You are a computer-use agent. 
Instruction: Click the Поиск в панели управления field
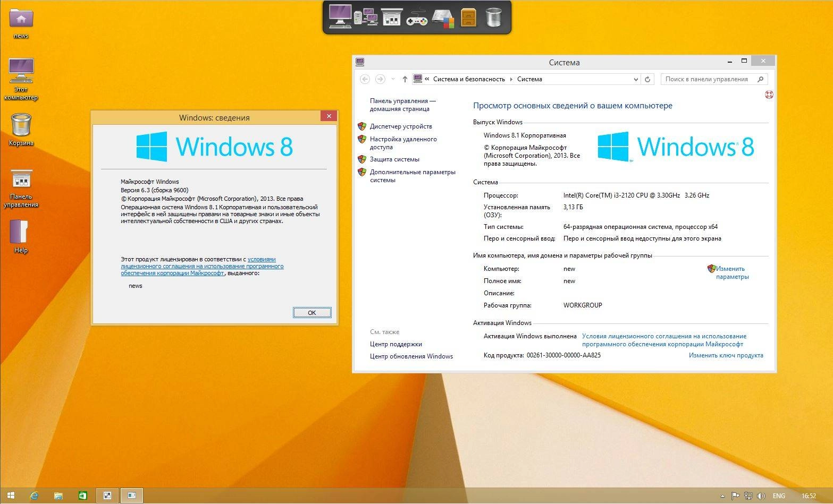(714, 79)
